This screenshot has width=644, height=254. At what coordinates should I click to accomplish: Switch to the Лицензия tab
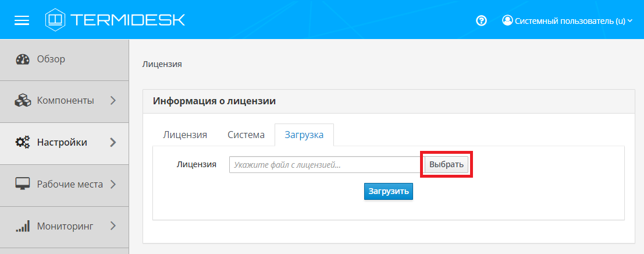tap(185, 135)
